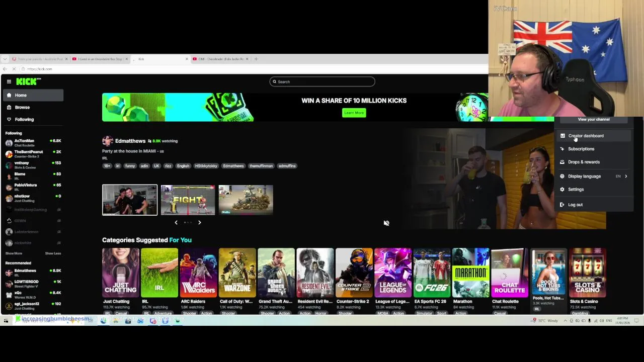
Task: Open the Windows Start menu
Action: pos(6,320)
